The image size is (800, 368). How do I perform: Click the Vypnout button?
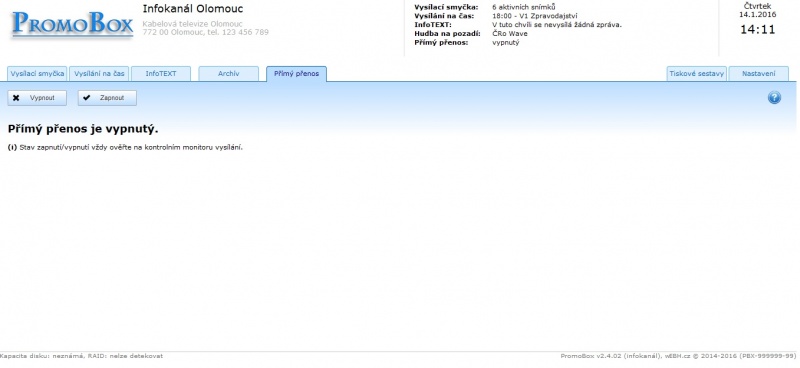[37, 98]
